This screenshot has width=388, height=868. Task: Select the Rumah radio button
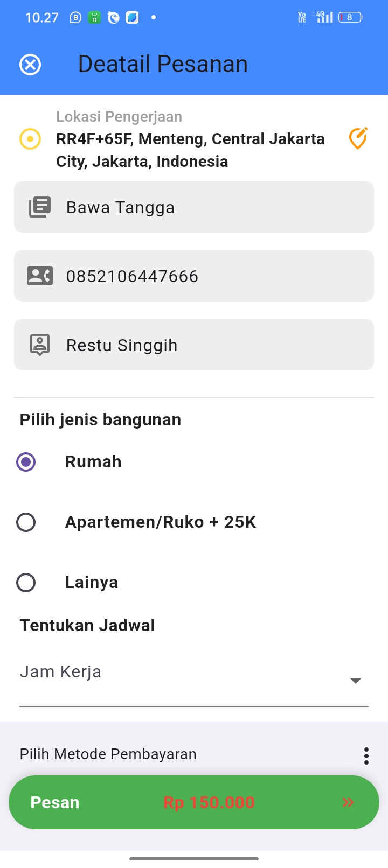(x=26, y=462)
